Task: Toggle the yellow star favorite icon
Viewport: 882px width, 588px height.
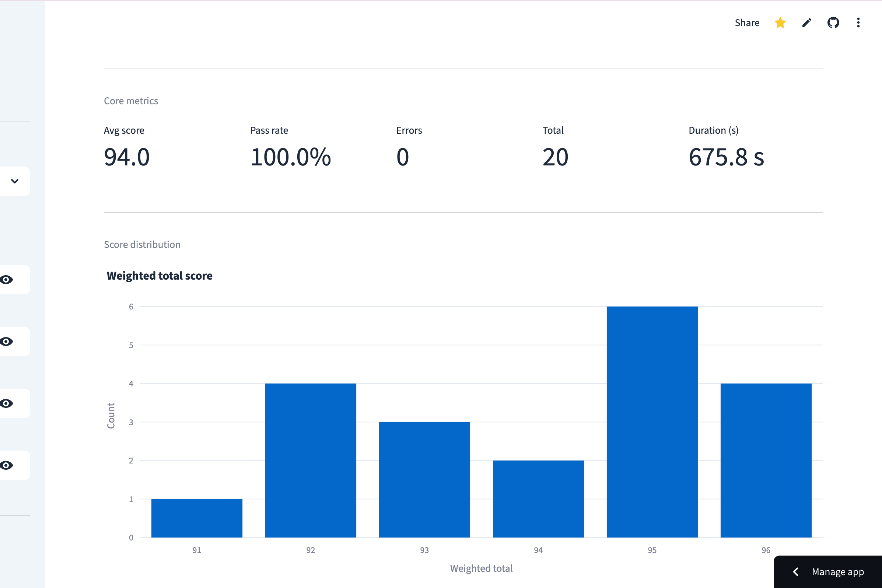Action: click(780, 23)
